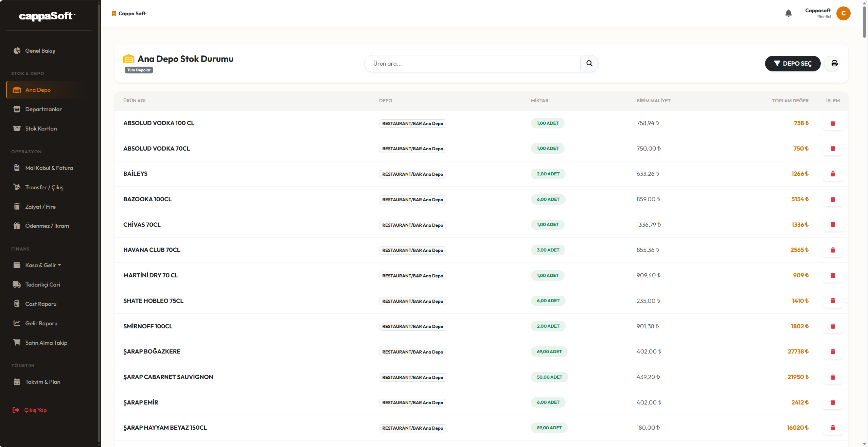The width and height of the screenshot is (868, 447).
Task: Navigate to Cost Raporu
Action: [x=41, y=304]
